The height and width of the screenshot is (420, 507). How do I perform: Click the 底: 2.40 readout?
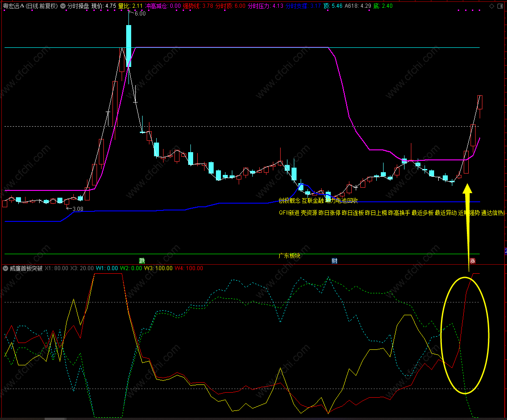coord(383,6)
